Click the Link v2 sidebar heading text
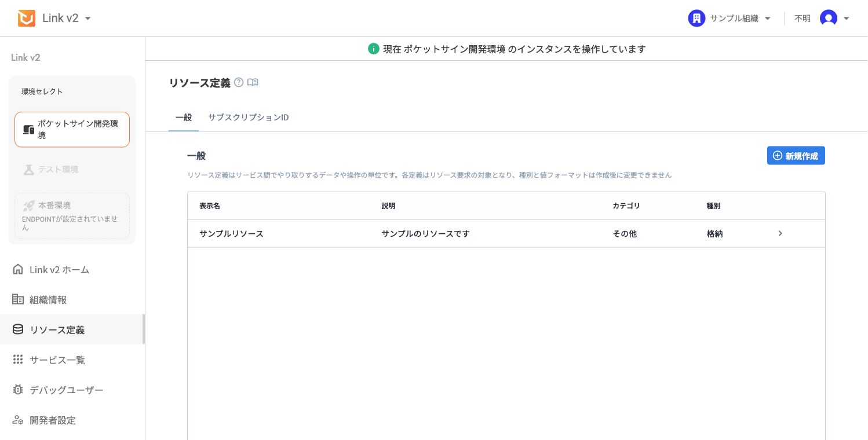Screen dimensions: 868x440 click(x=25, y=57)
